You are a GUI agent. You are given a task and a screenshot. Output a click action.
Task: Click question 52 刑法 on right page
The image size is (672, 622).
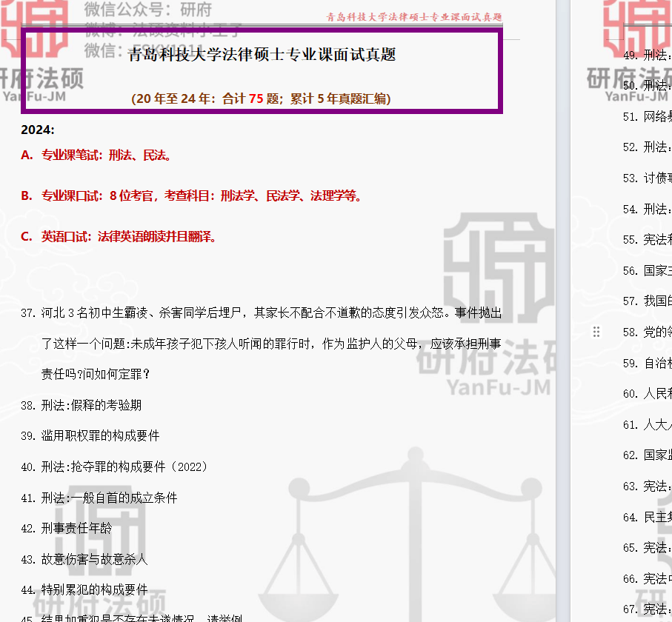(647, 147)
